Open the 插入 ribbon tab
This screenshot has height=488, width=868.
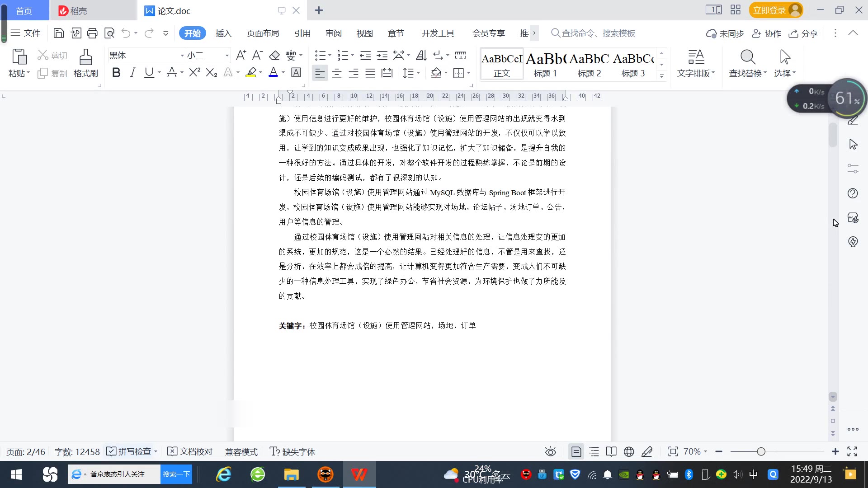point(223,33)
